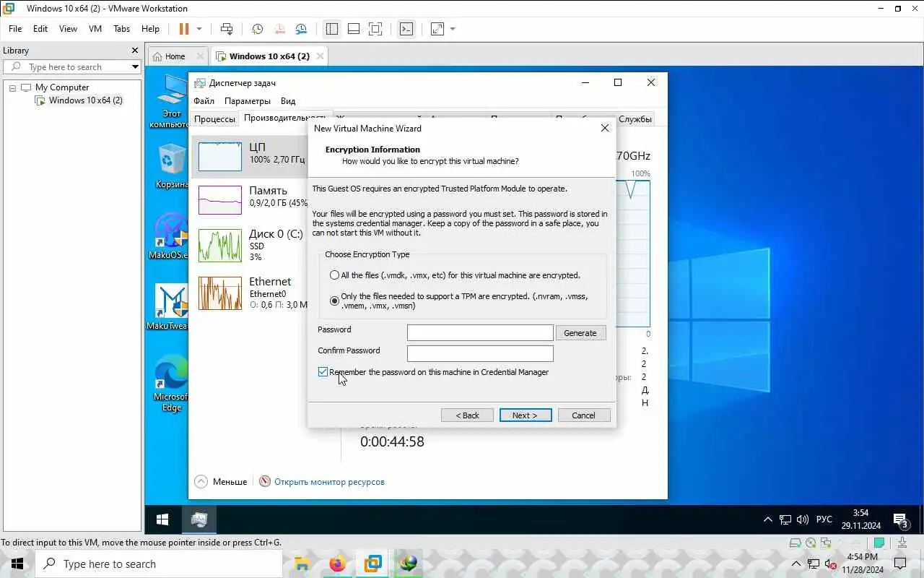The width and height of the screenshot is (924, 578).
Task: Click the host VMware Workstation taskbar icon
Action: pos(372,564)
